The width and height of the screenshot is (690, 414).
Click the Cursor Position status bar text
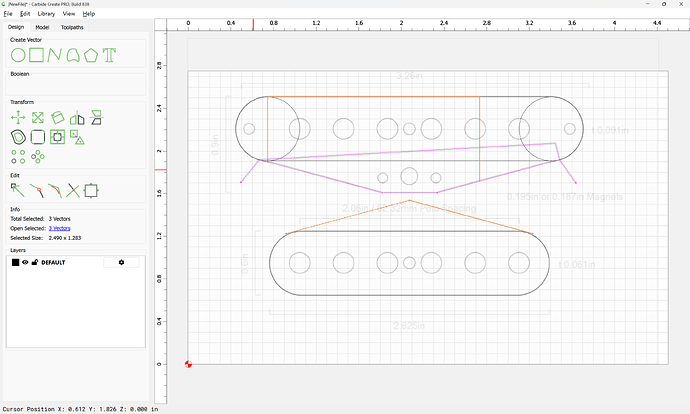point(80,409)
